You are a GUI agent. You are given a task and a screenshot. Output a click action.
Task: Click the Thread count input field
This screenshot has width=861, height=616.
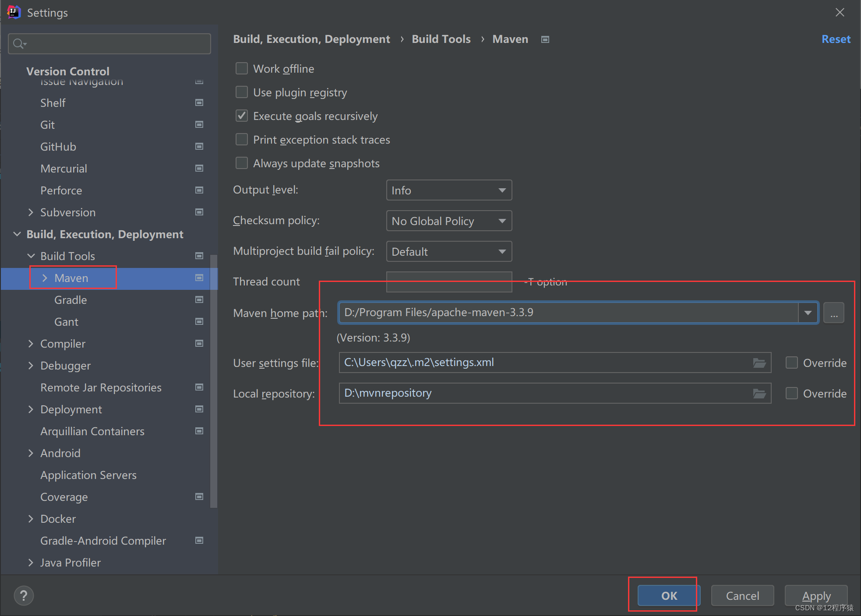[449, 282]
